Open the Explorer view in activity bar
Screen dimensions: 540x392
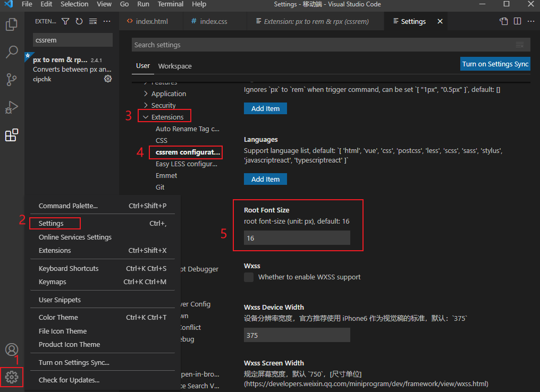click(x=11, y=24)
